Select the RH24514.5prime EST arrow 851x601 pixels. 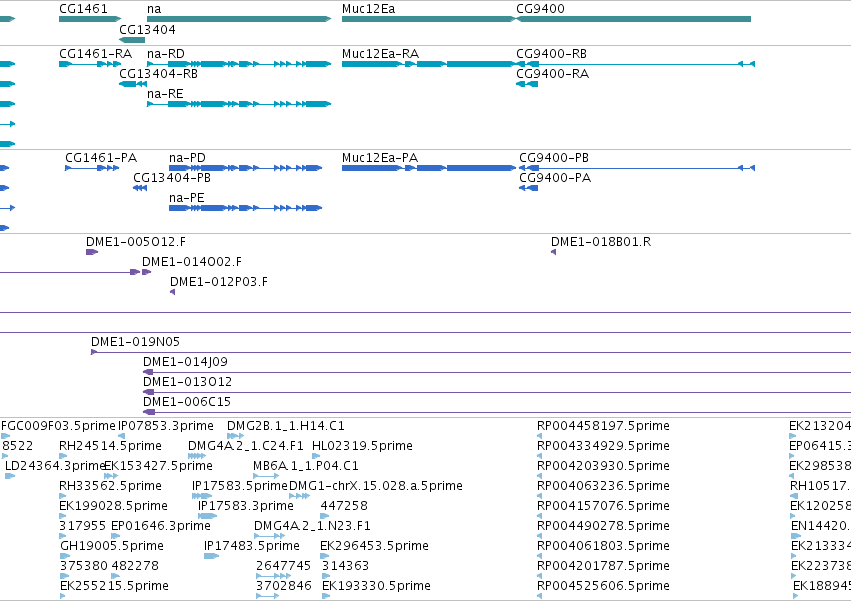point(62,456)
